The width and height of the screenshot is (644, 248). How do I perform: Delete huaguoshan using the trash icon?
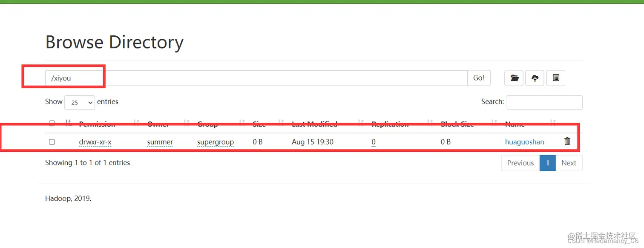click(x=567, y=141)
